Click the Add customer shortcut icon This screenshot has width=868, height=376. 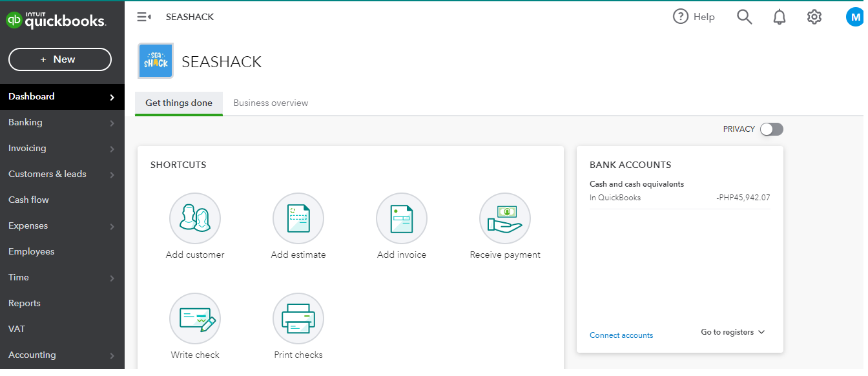[195, 218]
